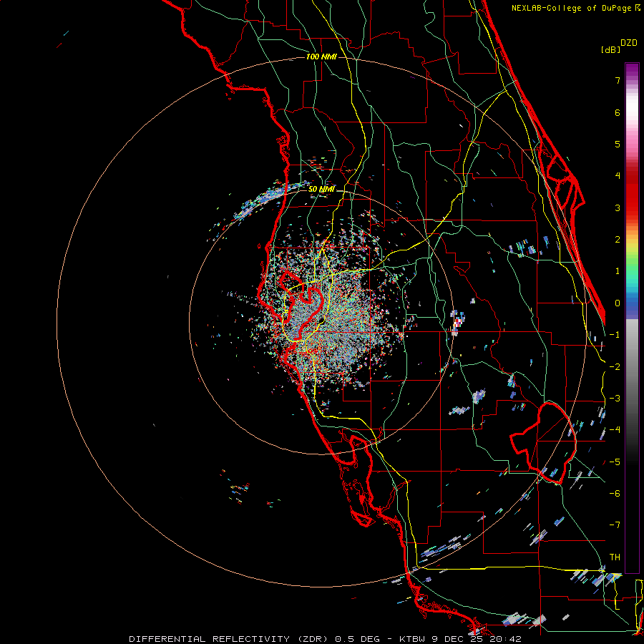This screenshot has height=644, width=644.
Task: Click the '50 NMI' range ring label
Action: point(321,190)
